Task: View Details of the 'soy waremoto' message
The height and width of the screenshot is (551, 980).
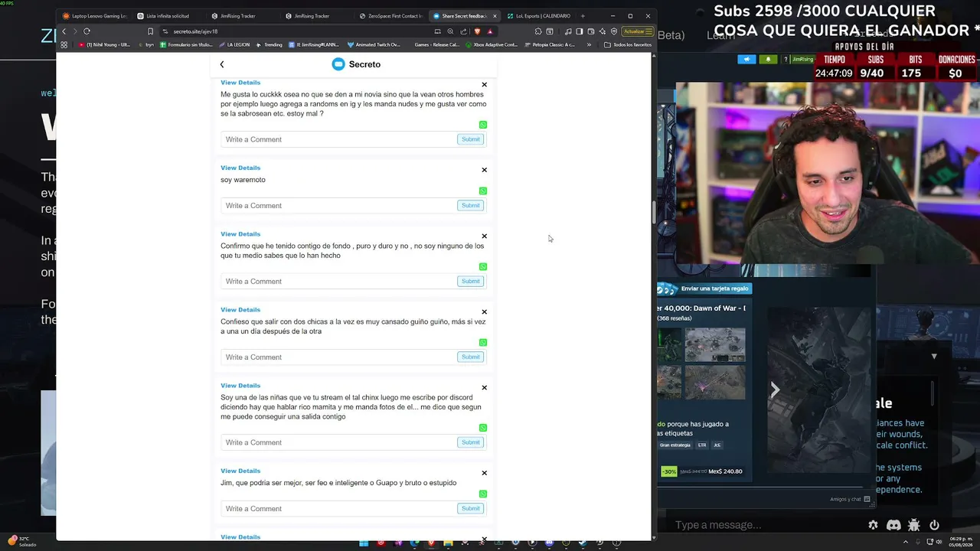Action: pos(240,168)
